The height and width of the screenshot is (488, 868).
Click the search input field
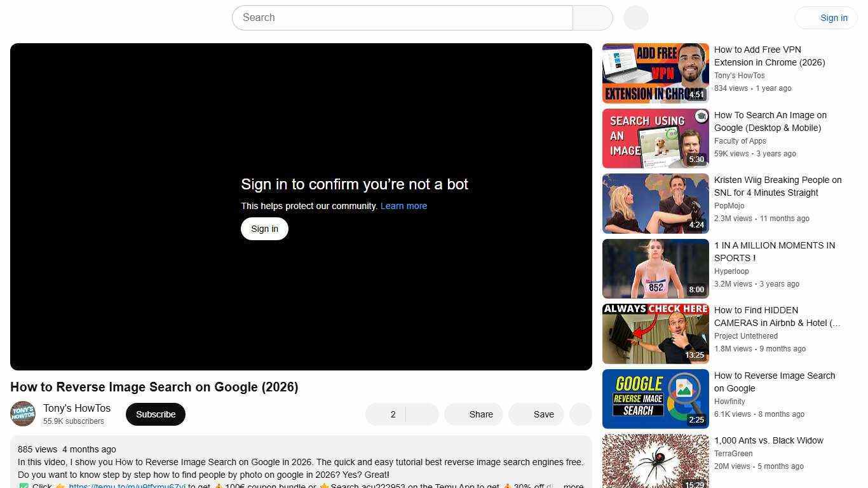[402, 17]
